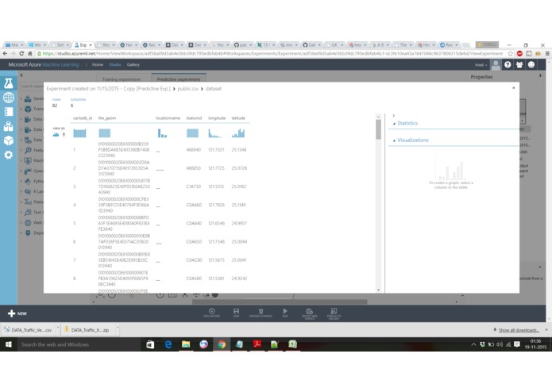Click the longitude column histogram thumbnail
Screen dimensions: 552x392
pyautogui.click(x=214, y=133)
